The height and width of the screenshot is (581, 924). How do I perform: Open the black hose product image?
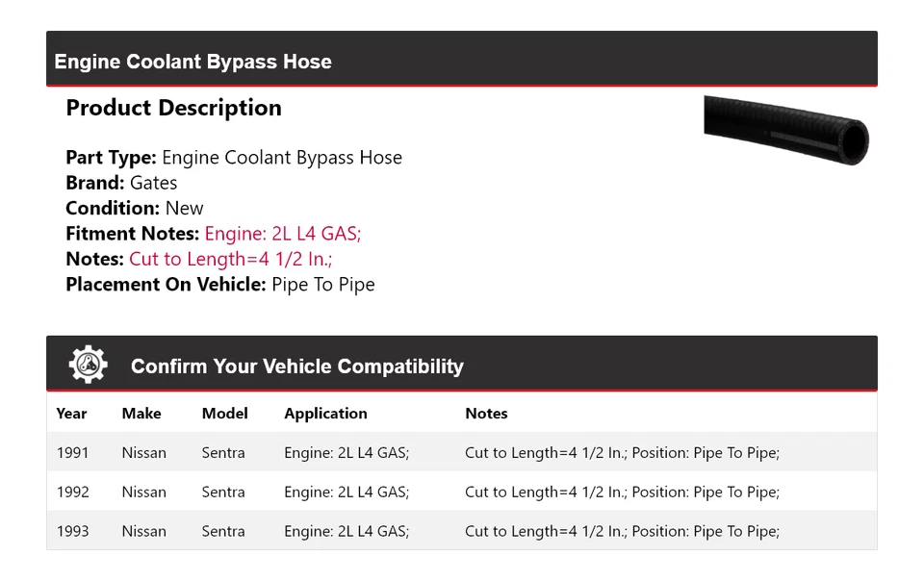pyautogui.click(x=785, y=130)
